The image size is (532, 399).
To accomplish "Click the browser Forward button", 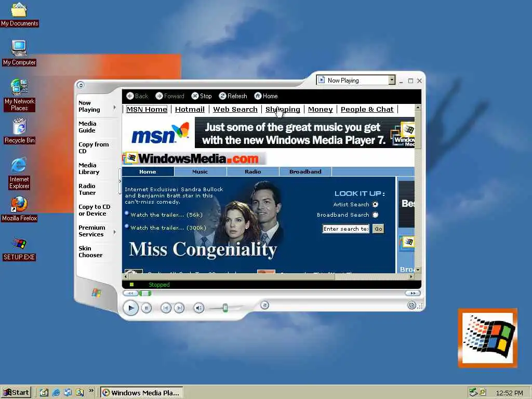I will [x=170, y=96].
